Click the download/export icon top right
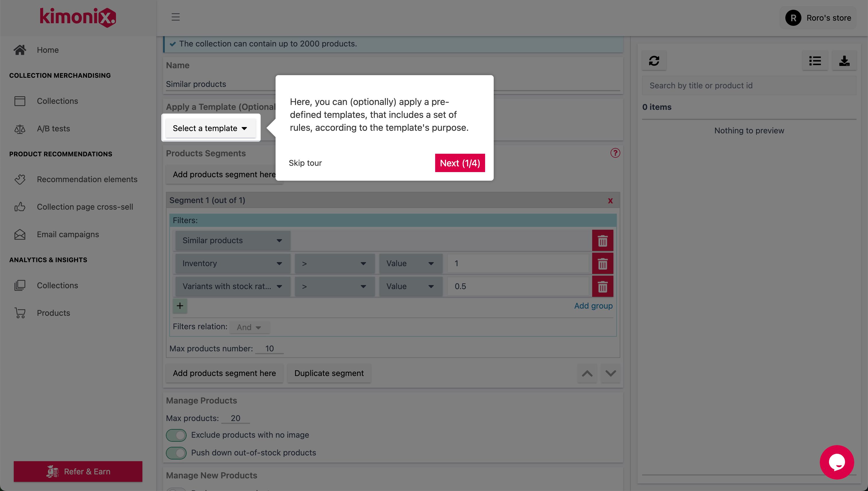The width and height of the screenshot is (868, 491). [844, 61]
